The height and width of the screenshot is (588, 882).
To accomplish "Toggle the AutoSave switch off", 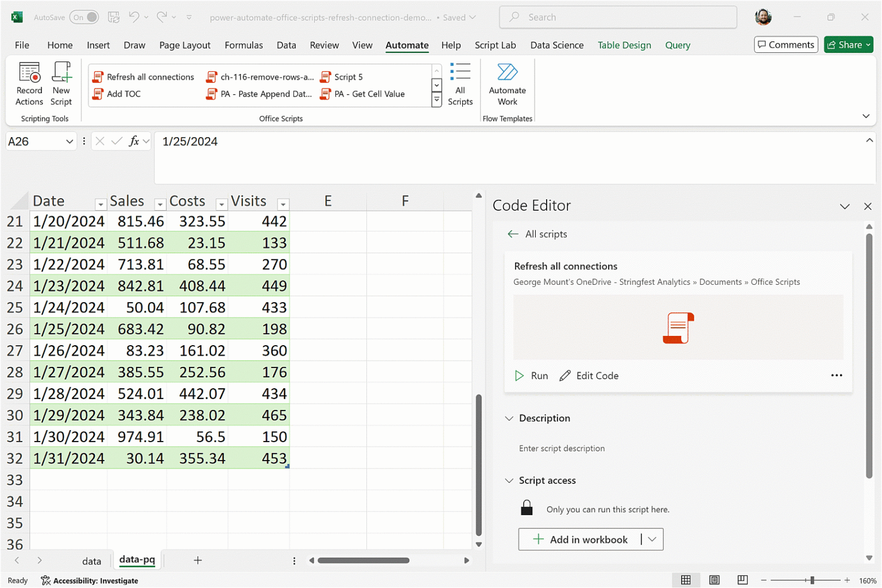I will pyautogui.click(x=84, y=17).
